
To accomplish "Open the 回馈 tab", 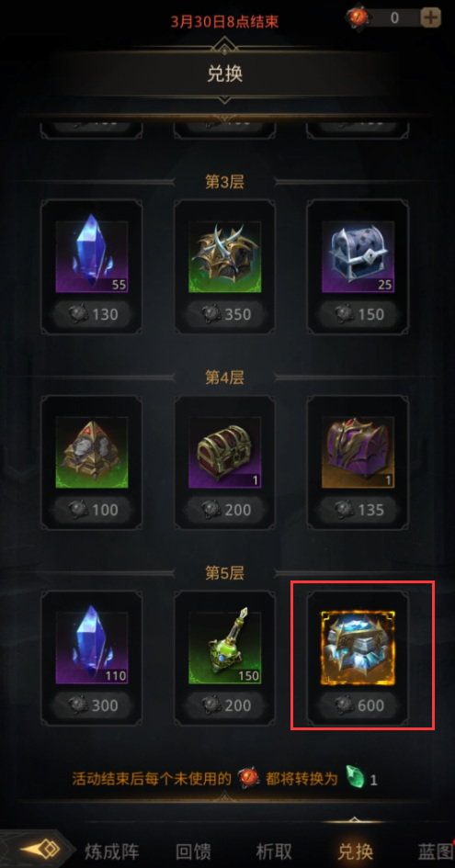I will tap(194, 851).
